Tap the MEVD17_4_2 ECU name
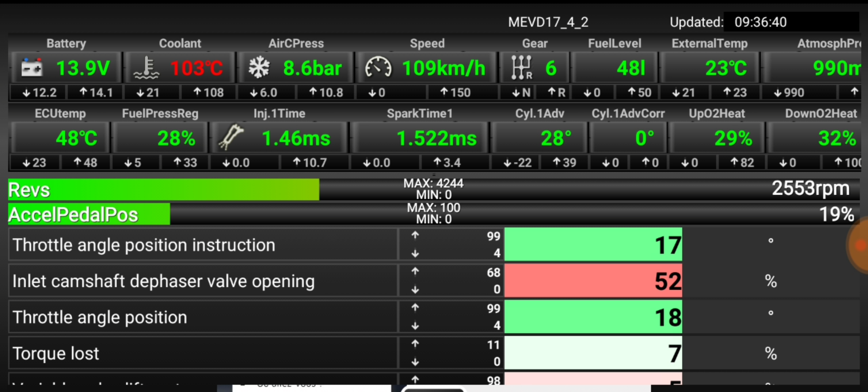The height and width of the screenshot is (392, 868). [548, 22]
